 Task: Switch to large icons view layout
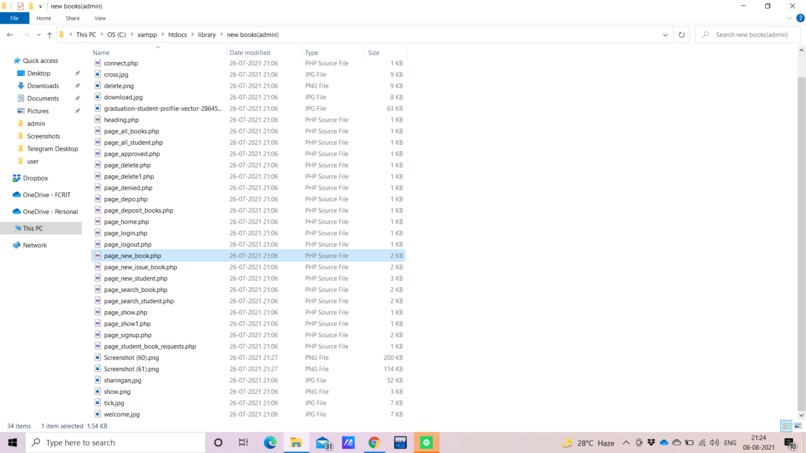pos(798,426)
